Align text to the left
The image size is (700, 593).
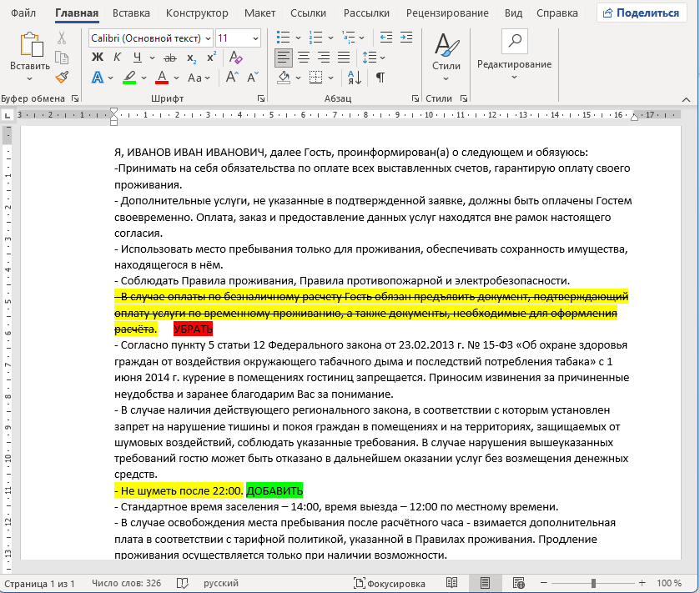coord(284,58)
